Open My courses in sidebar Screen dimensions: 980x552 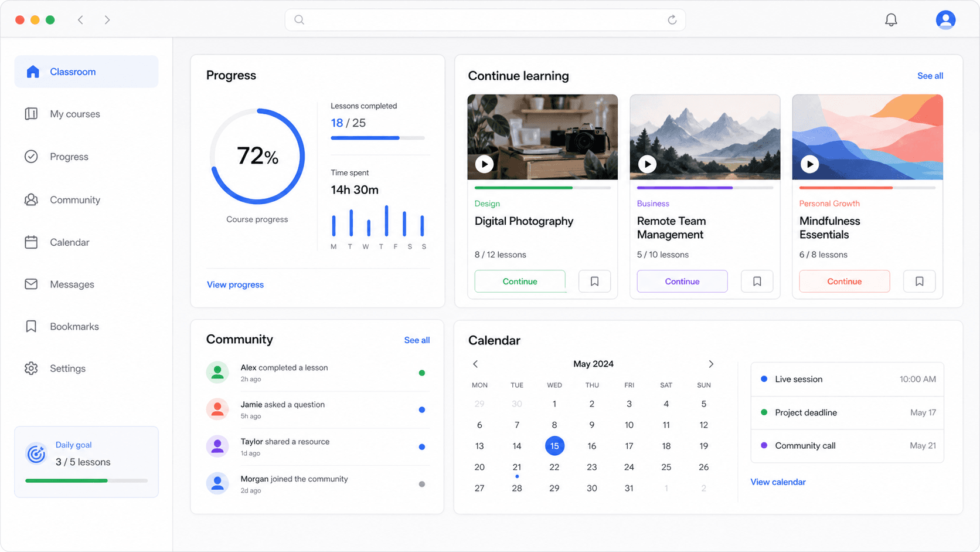tap(86, 114)
